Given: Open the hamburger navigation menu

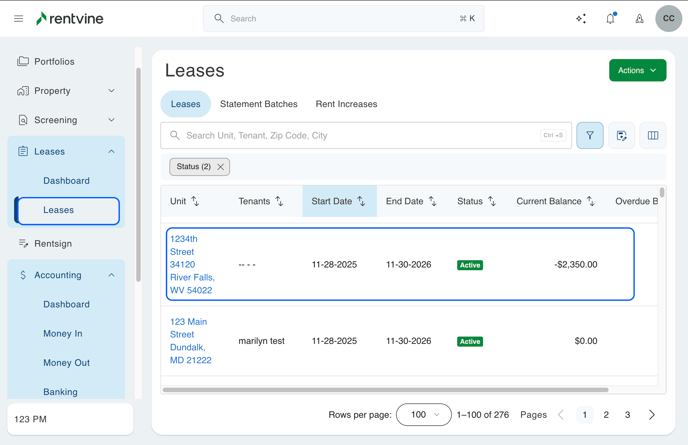Looking at the screenshot, I should pyautogui.click(x=18, y=18).
